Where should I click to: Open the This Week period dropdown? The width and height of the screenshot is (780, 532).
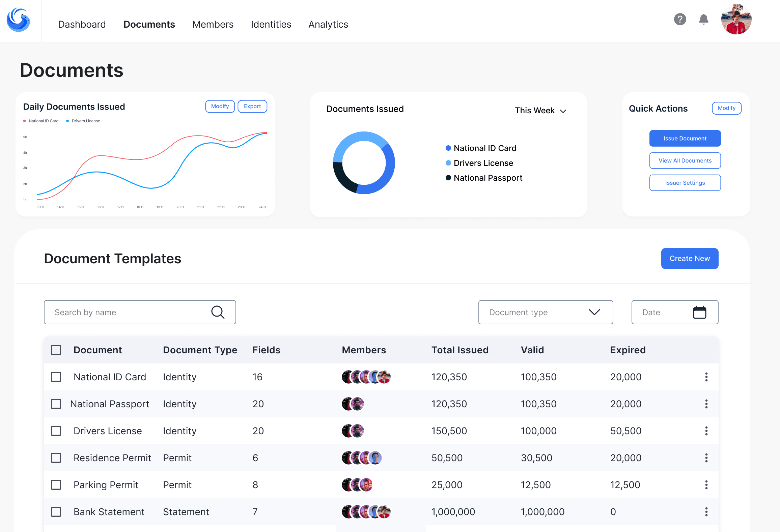point(540,110)
